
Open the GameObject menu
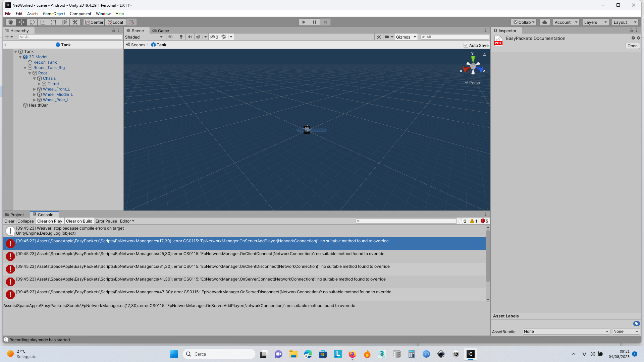pos(54,14)
